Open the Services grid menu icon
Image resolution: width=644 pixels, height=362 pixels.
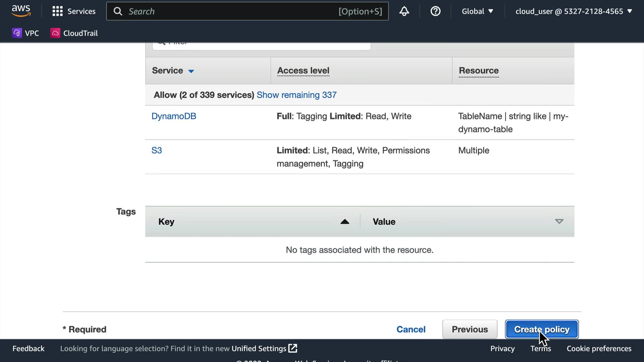point(57,11)
